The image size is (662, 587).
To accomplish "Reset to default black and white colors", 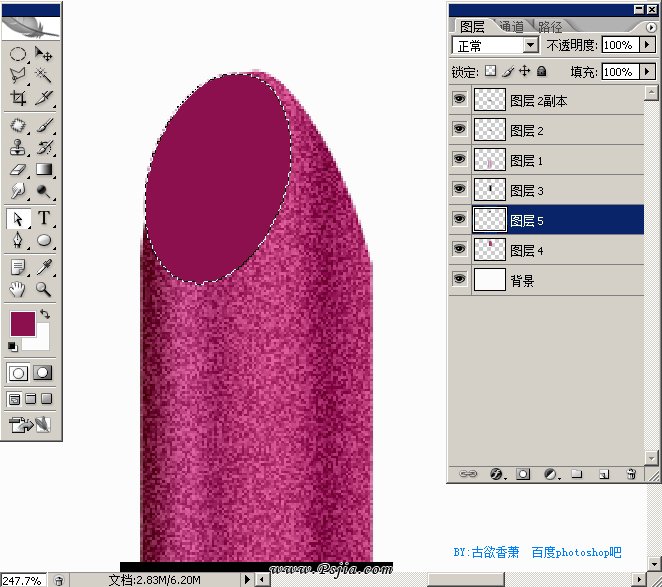I will (x=13, y=347).
